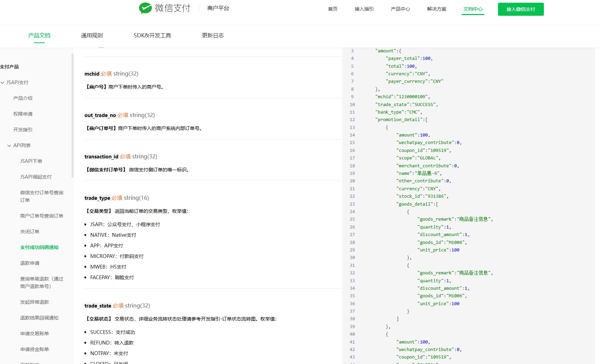Click the 【商户号】 description line

125,87
